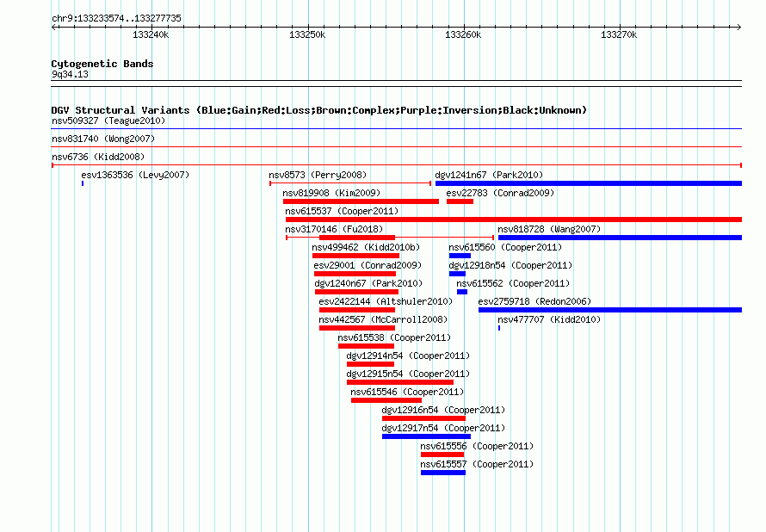Click the 9q34.13 band label
766x532 pixels.
[x=70, y=74]
